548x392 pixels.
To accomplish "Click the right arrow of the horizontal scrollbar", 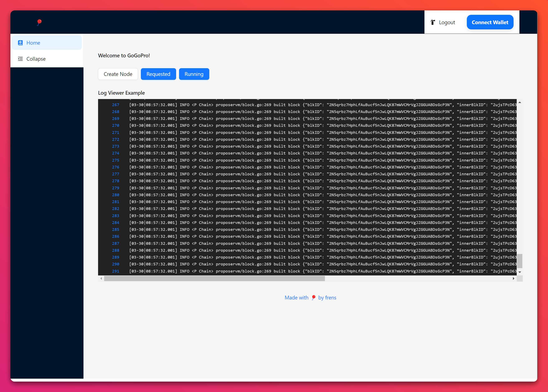I will pos(514,279).
